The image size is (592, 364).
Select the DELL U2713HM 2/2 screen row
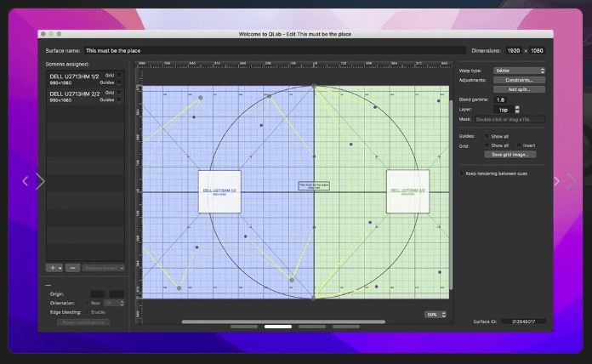tap(85, 97)
